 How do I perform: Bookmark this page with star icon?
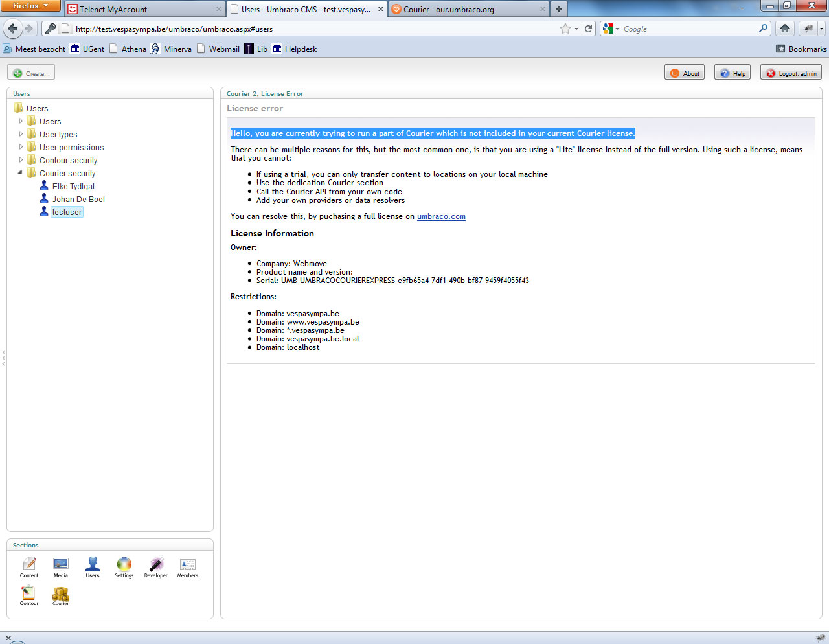click(x=565, y=29)
